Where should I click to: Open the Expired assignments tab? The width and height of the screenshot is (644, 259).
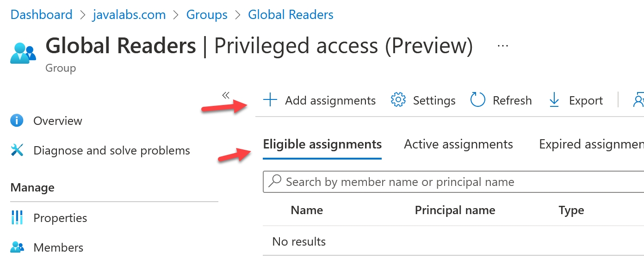[x=591, y=144]
